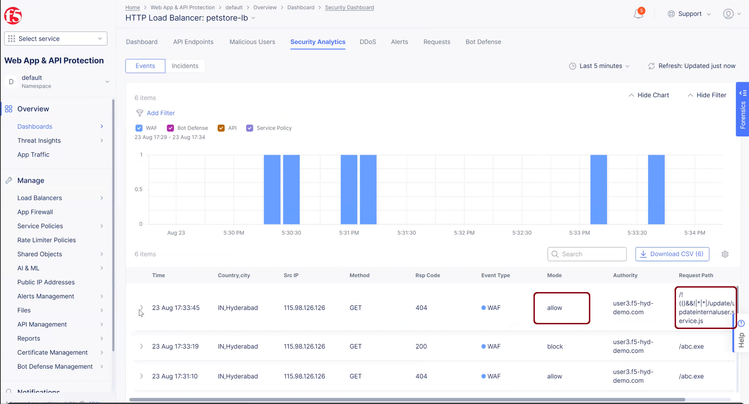Click the Refresh icon near Updated just now
Viewport: 749px width, 404px height.
pyautogui.click(x=652, y=66)
